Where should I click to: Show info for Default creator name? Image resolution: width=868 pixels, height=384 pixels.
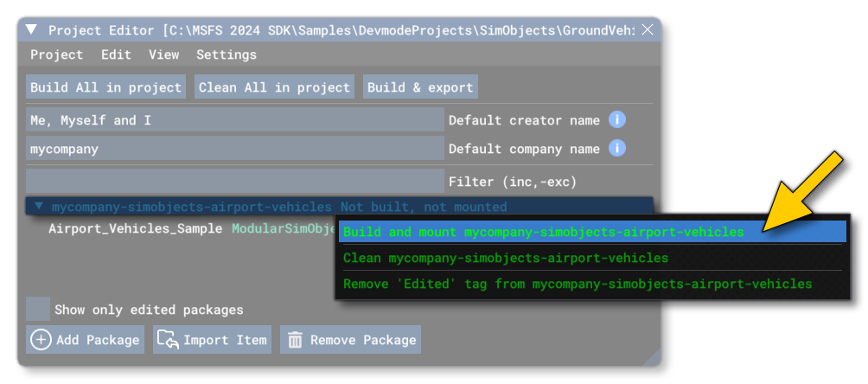point(617,119)
